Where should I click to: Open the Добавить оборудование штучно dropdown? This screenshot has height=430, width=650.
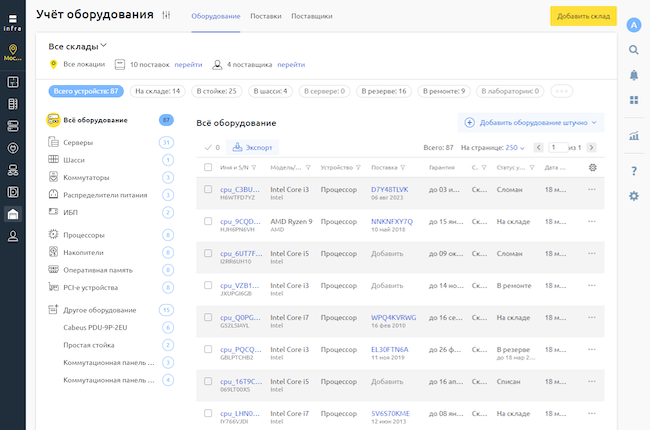pyautogui.click(x=531, y=123)
